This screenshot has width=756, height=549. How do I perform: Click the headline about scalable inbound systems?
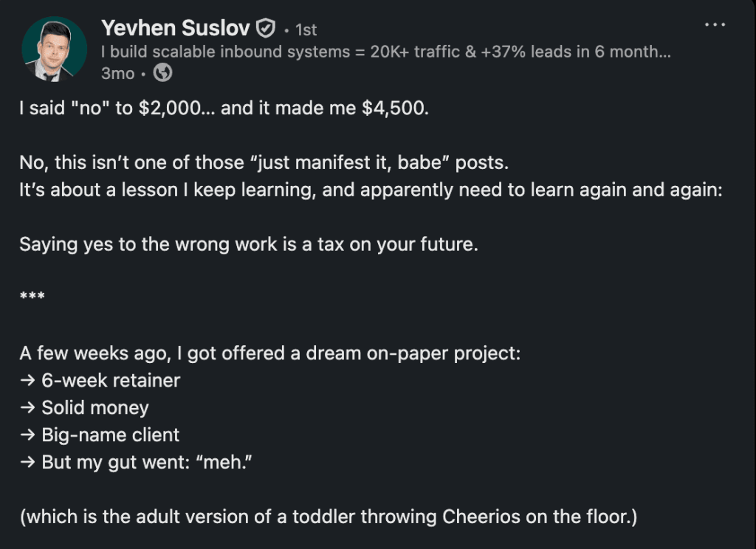(385, 52)
